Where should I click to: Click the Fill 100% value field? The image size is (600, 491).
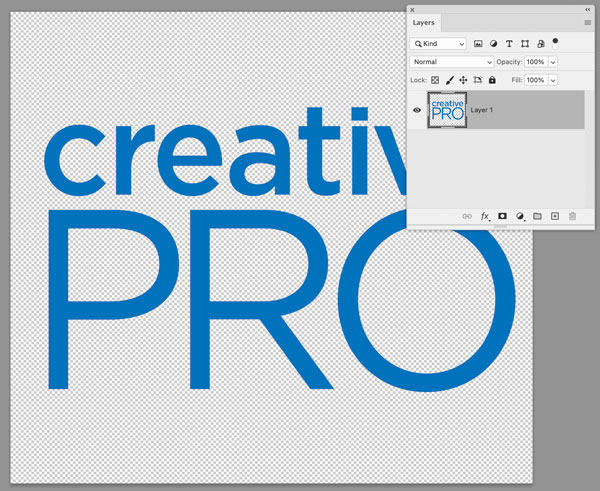tap(536, 80)
